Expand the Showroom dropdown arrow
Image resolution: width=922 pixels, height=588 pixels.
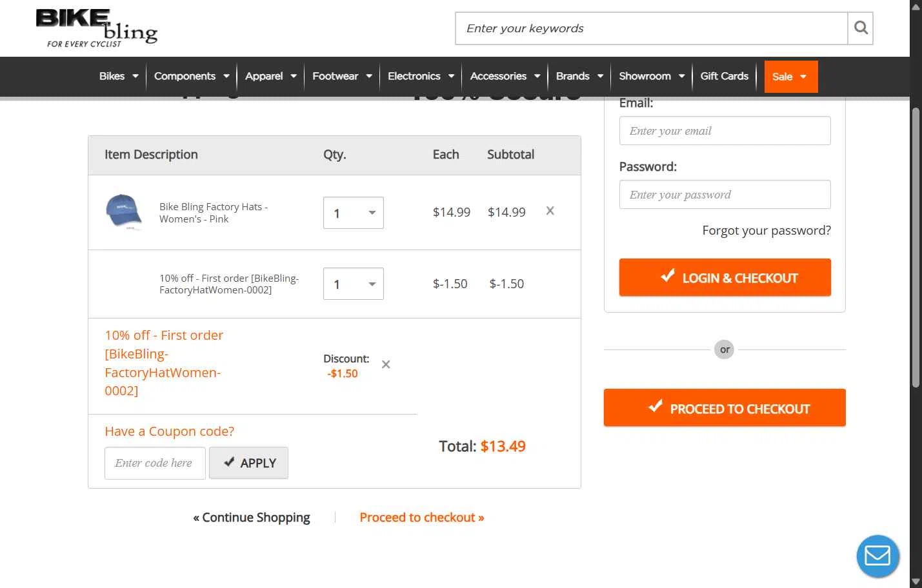pos(682,76)
